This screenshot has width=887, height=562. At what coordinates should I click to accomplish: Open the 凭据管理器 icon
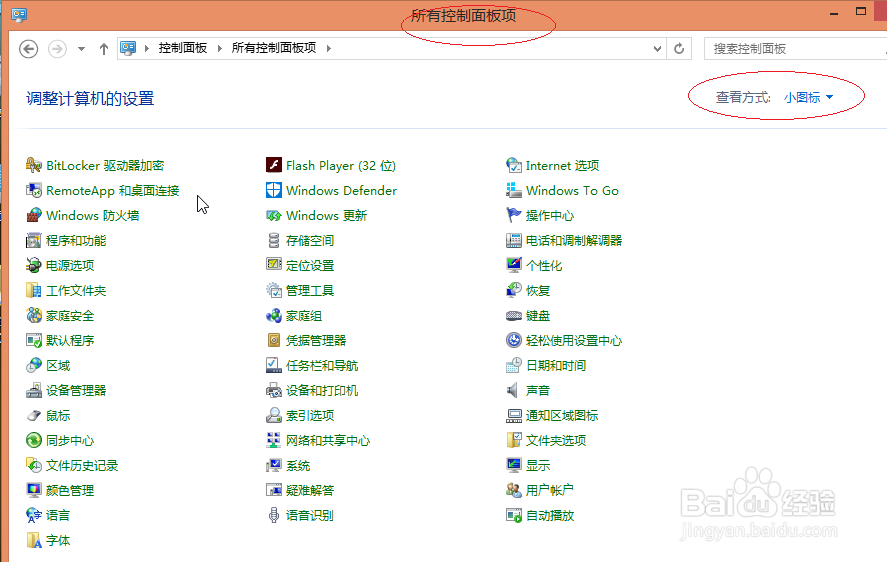point(274,340)
